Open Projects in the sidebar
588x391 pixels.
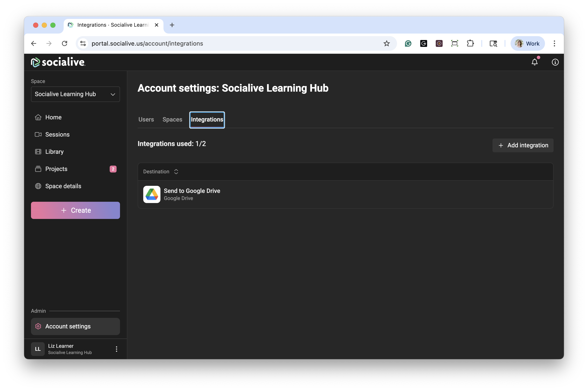click(x=56, y=169)
